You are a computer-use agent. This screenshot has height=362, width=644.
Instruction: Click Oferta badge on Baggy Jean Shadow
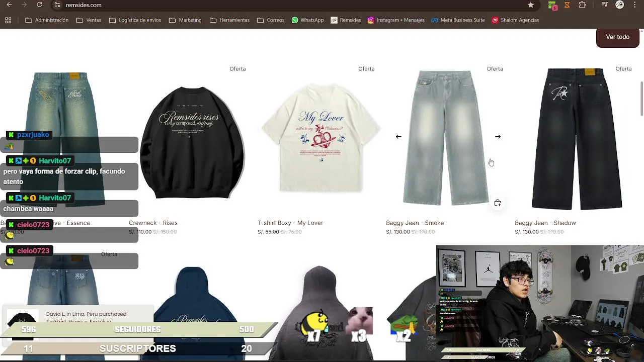pyautogui.click(x=623, y=69)
